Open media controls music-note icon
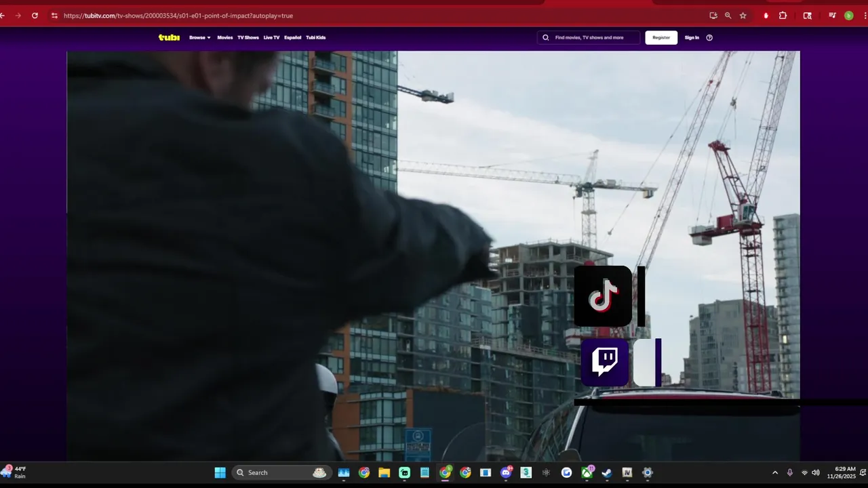Viewport: 868px width, 488px height. (832, 16)
